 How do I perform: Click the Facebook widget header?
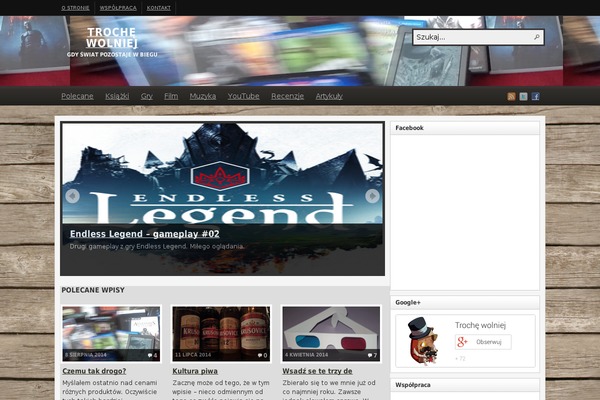tap(465, 128)
